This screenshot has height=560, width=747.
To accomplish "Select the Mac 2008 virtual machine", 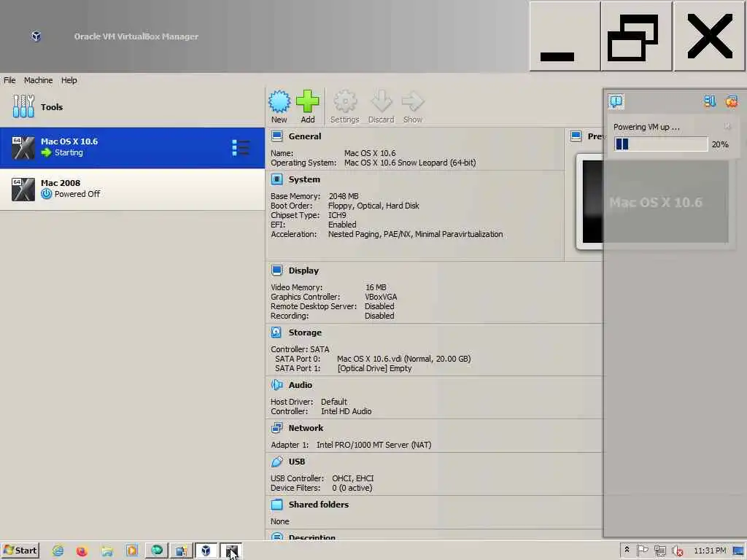I will [133, 189].
